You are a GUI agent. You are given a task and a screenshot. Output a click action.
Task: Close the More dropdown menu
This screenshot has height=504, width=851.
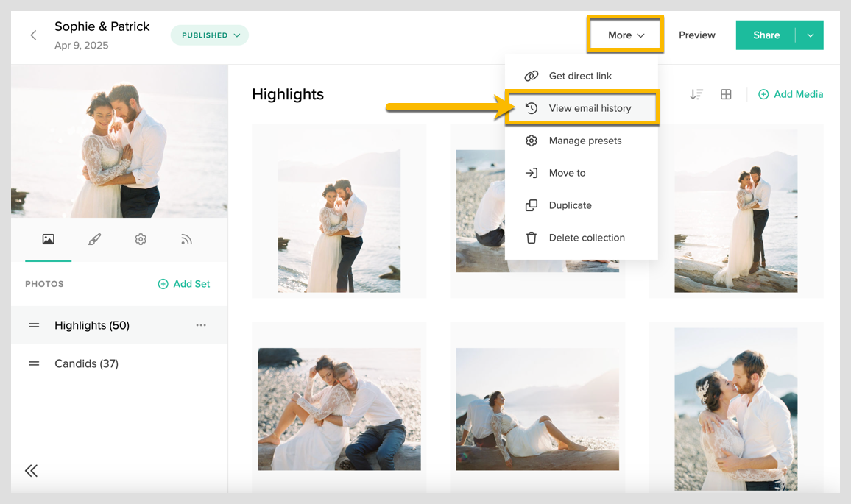tap(626, 35)
